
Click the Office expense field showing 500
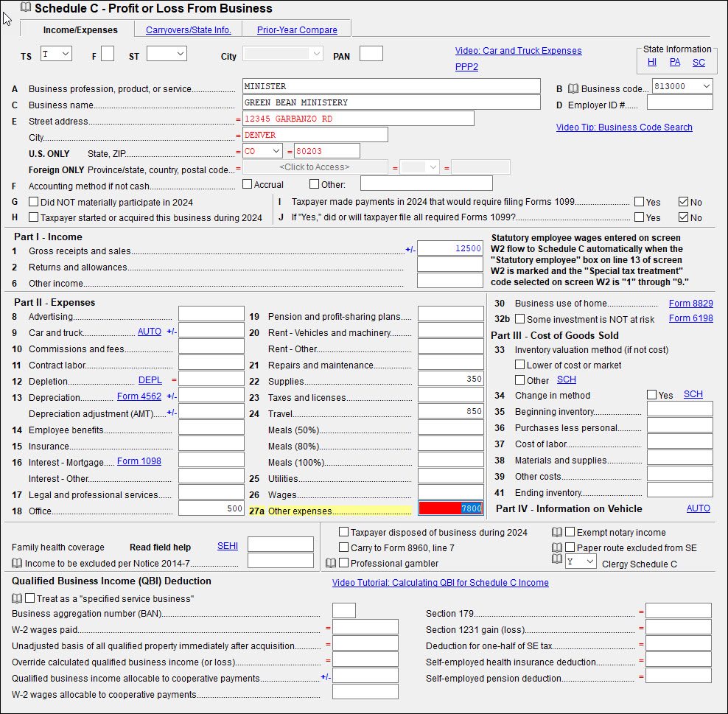click(x=211, y=509)
